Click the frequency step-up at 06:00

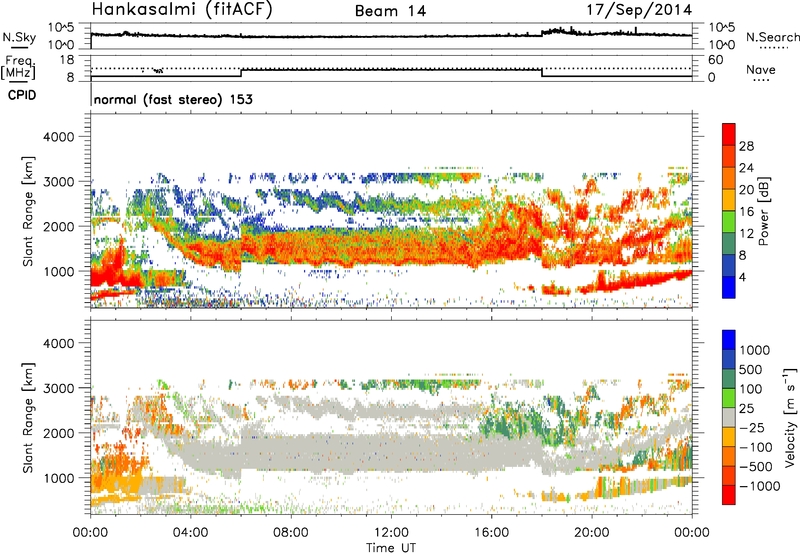click(241, 73)
